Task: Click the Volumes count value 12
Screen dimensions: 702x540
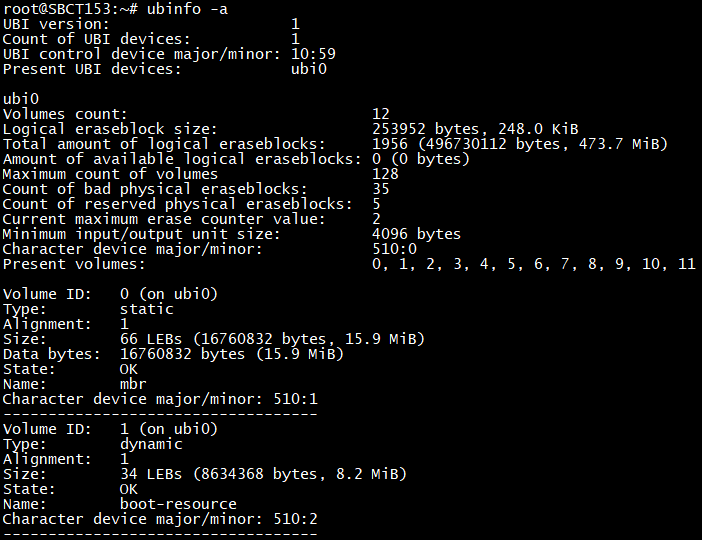Action: [x=381, y=114]
